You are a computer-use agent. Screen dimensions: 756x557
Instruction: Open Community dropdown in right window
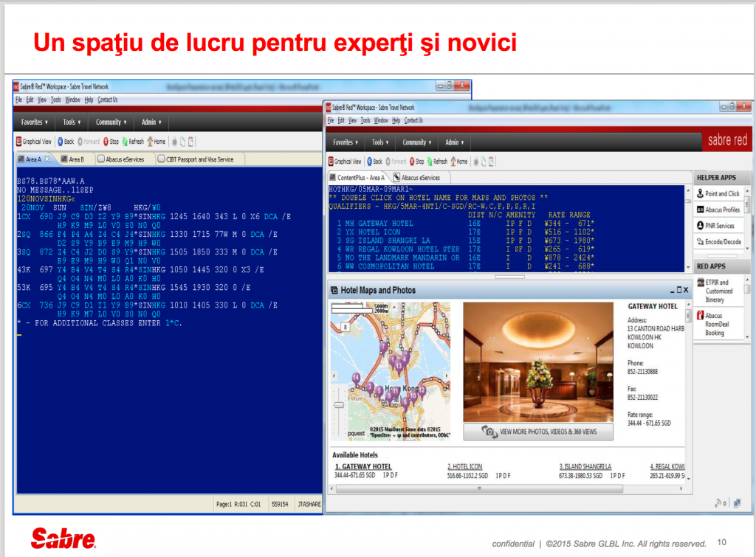click(x=417, y=142)
